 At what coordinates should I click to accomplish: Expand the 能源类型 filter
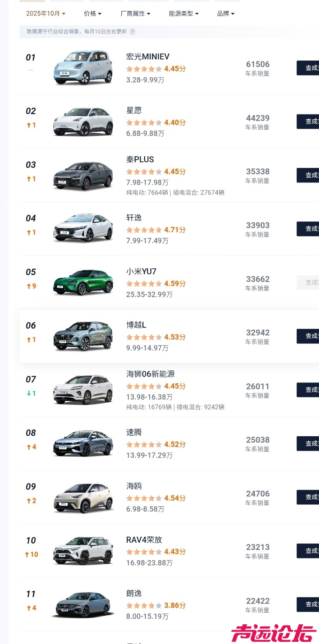(x=184, y=14)
